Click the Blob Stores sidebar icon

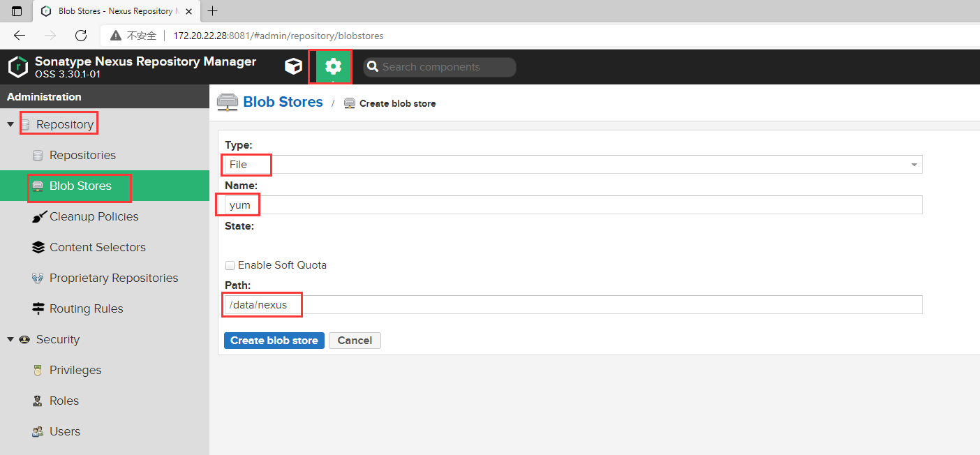38,186
